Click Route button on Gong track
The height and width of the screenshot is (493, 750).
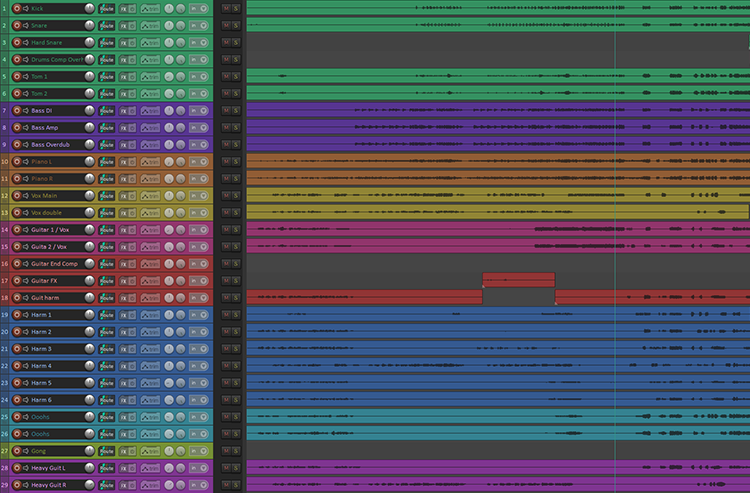pos(106,451)
